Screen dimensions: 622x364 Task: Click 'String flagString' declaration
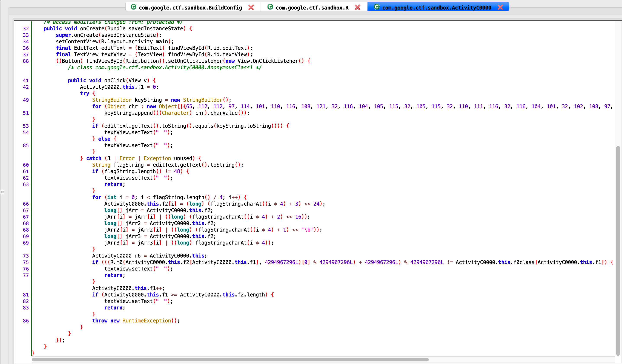pyautogui.click(x=118, y=165)
